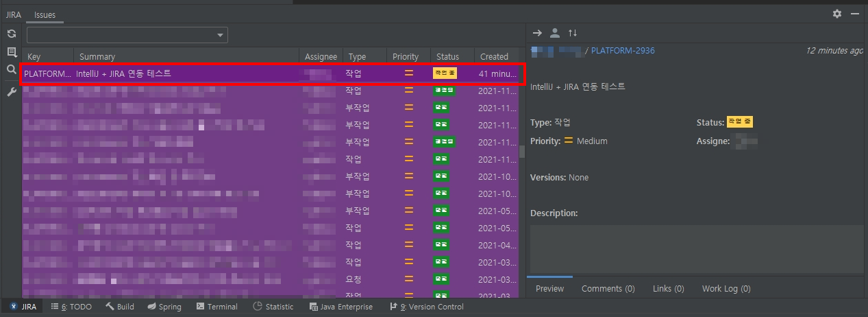
Task: Sort by the Created column header
Action: click(x=497, y=56)
